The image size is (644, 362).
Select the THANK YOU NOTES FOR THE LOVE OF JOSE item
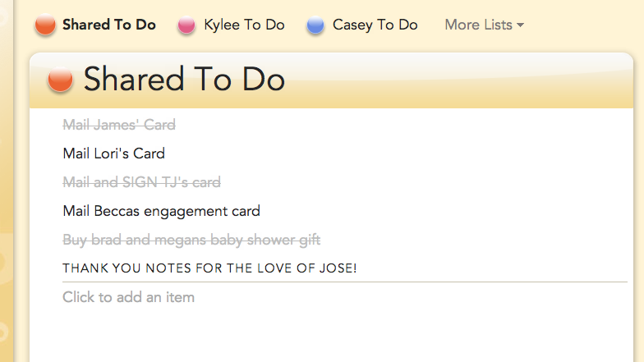point(209,268)
